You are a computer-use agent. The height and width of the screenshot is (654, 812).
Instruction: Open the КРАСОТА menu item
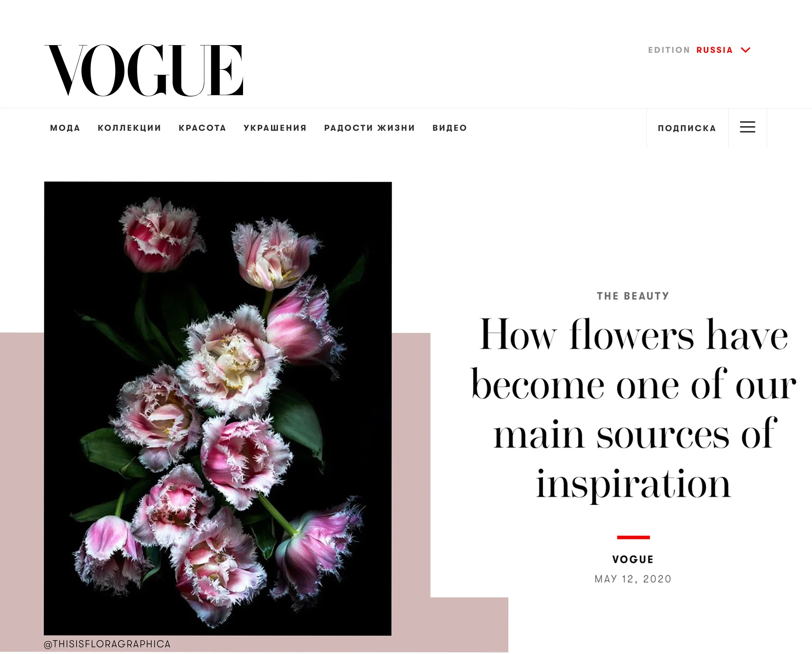click(202, 128)
